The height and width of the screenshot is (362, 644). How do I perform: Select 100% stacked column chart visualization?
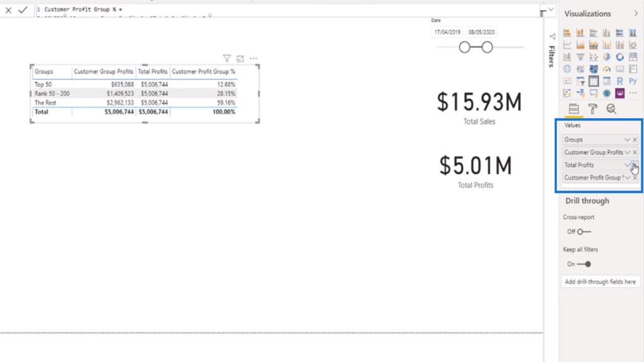click(x=633, y=33)
